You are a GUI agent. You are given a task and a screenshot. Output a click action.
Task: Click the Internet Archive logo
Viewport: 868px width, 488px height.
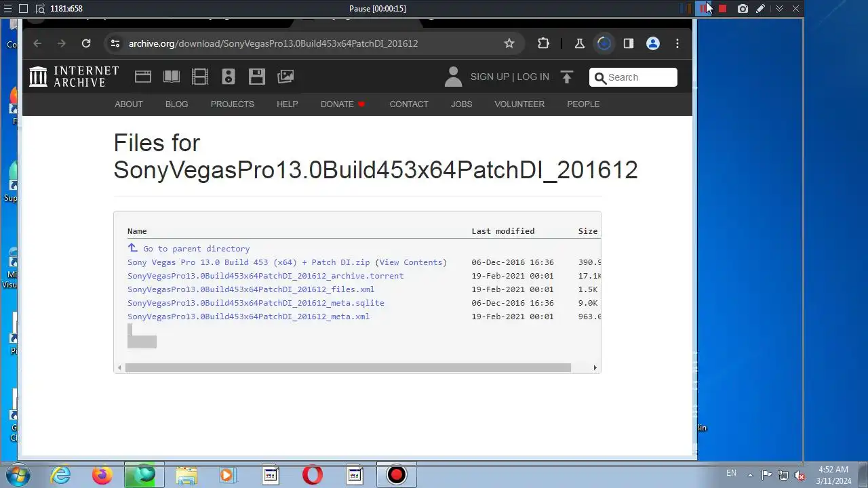[75, 77]
